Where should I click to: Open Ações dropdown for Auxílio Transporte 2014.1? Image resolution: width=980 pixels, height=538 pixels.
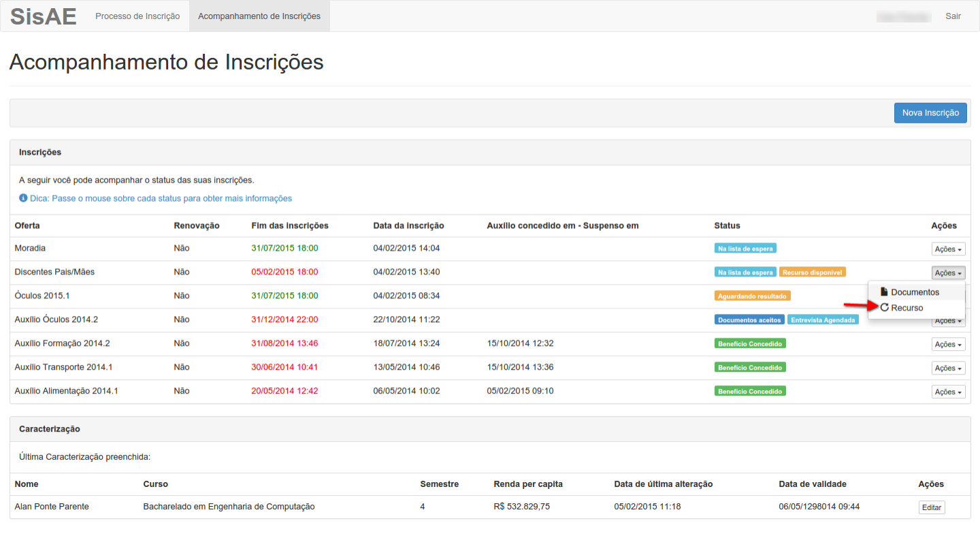[x=948, y=368]
